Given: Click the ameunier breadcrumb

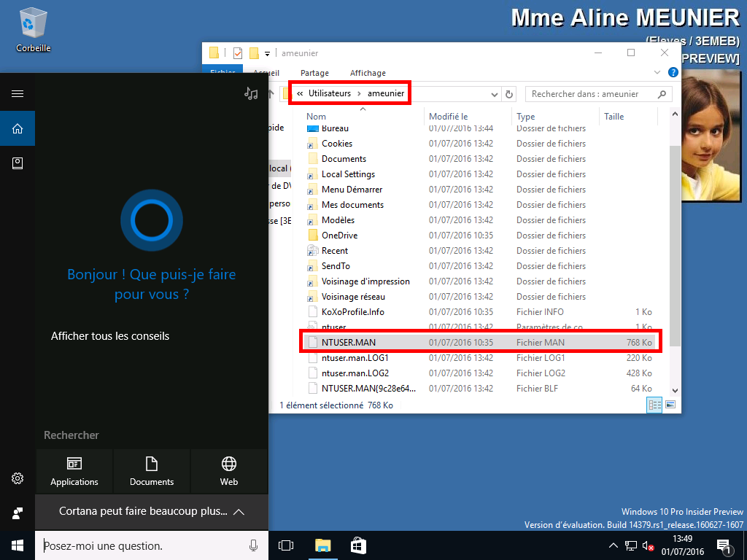Looking at the screenshot, I should pos(386,93).
